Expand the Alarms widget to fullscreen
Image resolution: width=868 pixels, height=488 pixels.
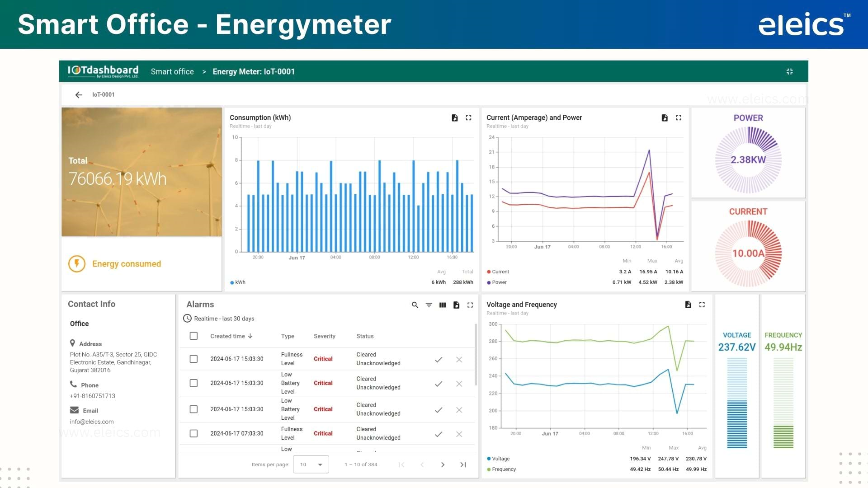(x=470, y=305)
